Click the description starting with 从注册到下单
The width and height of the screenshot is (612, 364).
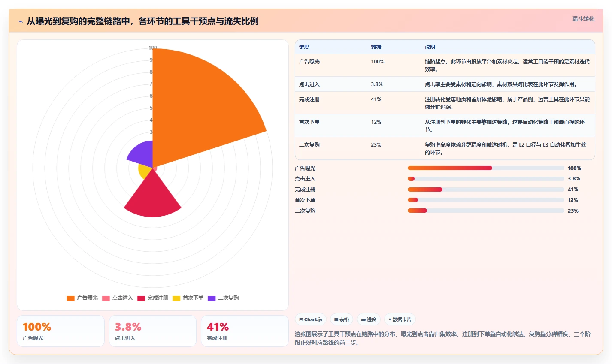(x=505, y=126)
